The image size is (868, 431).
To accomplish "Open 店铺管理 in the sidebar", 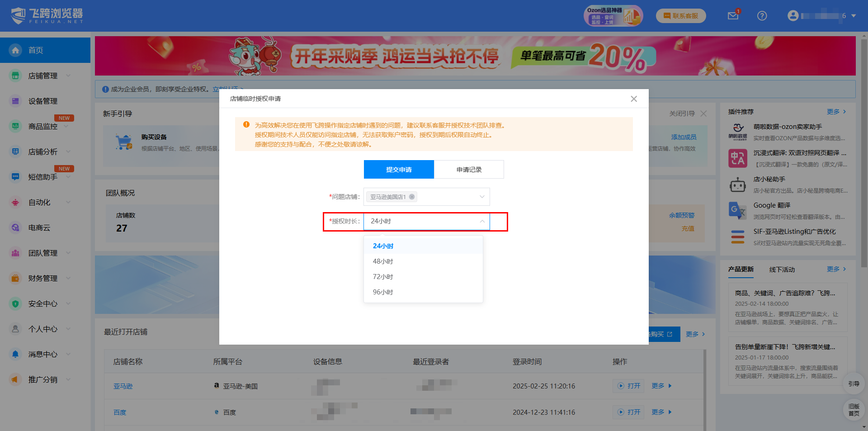I will pyautogui.click(x=43, y=76).
